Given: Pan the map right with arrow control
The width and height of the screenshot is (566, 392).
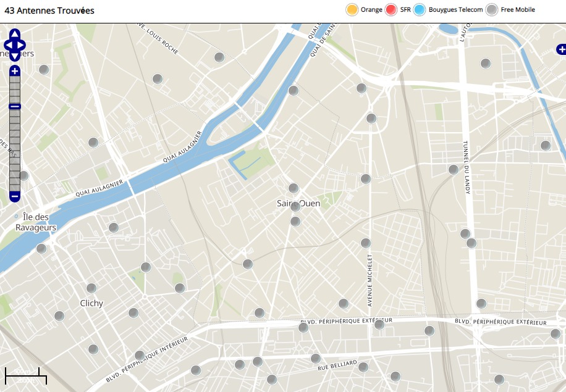Looking at the screenshot, I should (x=22, y=45).
